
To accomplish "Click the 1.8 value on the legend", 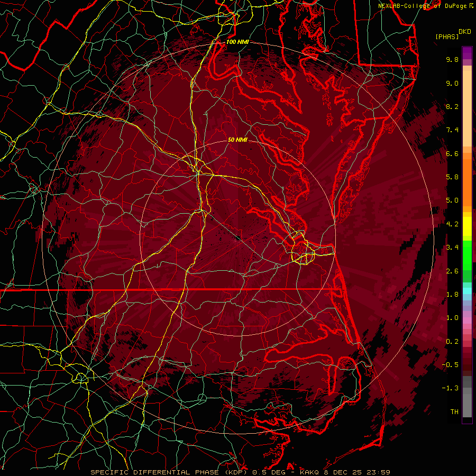I will click(x=452, y=295).
